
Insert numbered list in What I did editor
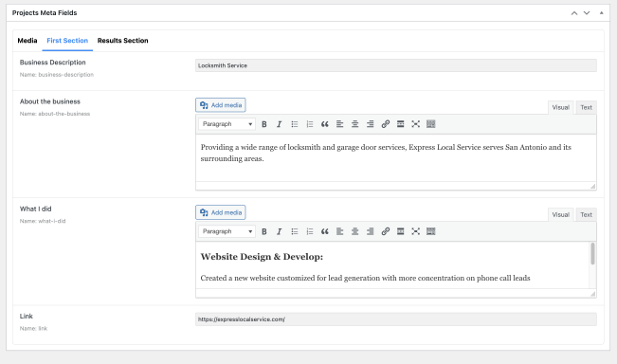point(310,231)
